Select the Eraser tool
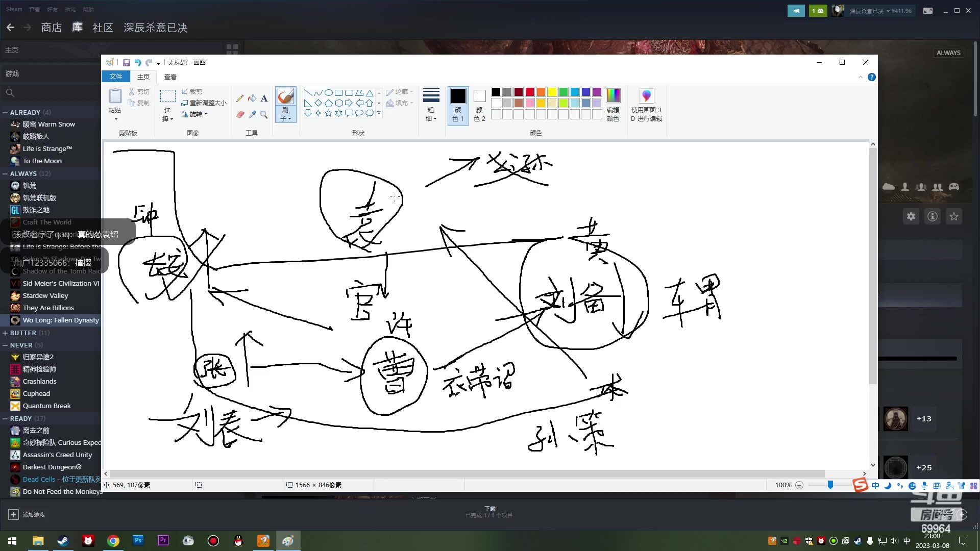The width and height of the screenshot is (980, 551). coord(240,114)
